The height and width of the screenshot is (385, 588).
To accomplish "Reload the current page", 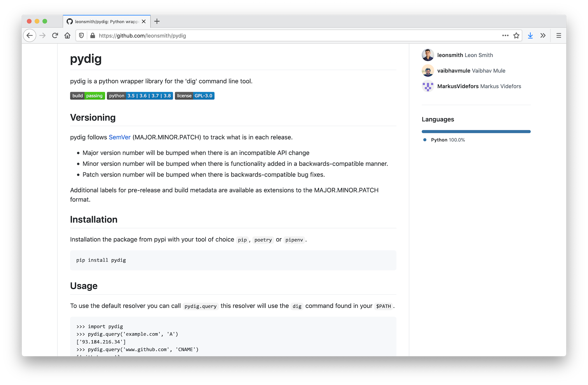I will point(55,35).
